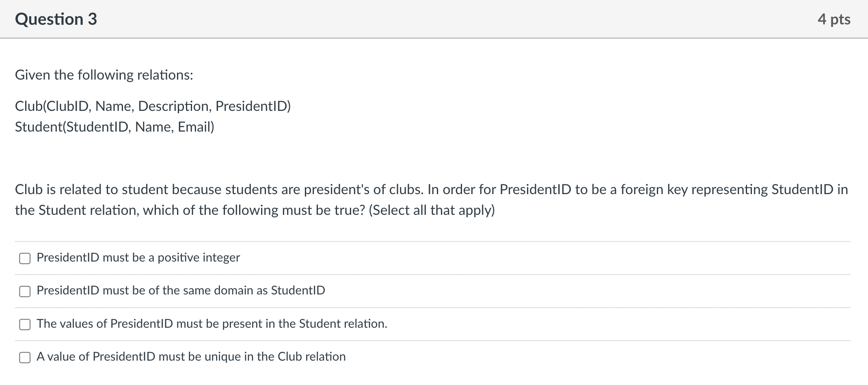Click the "(Select all that apply)" text
Viewport: 868px width, 385px height.
[432, 210]
